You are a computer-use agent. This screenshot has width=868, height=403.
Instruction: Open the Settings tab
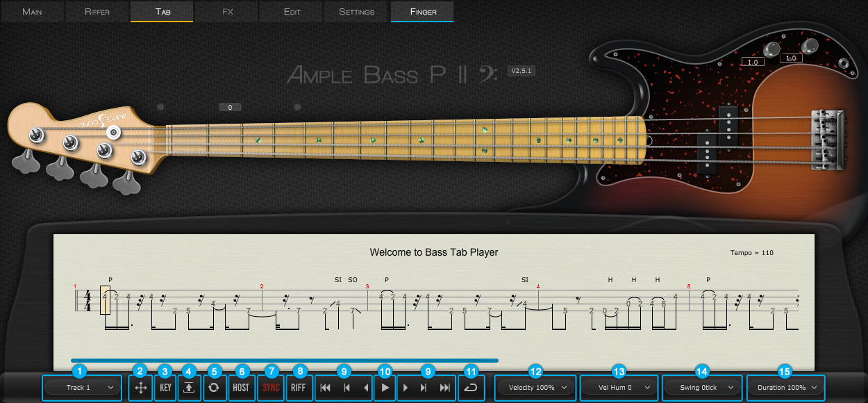[x=357, y=12]
